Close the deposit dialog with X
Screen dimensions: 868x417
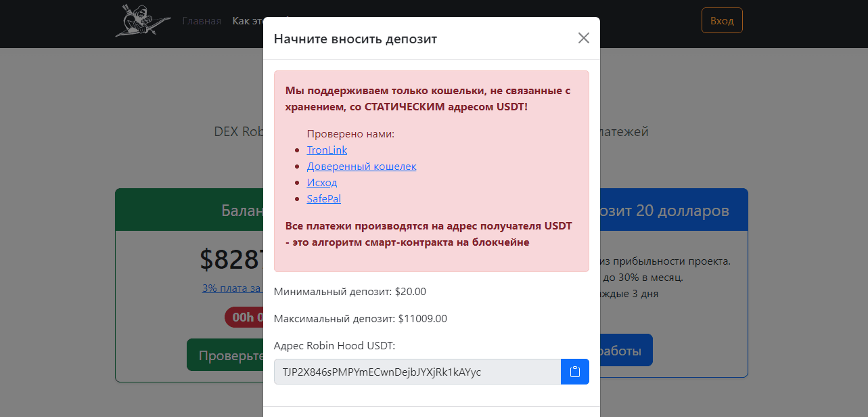584,38
